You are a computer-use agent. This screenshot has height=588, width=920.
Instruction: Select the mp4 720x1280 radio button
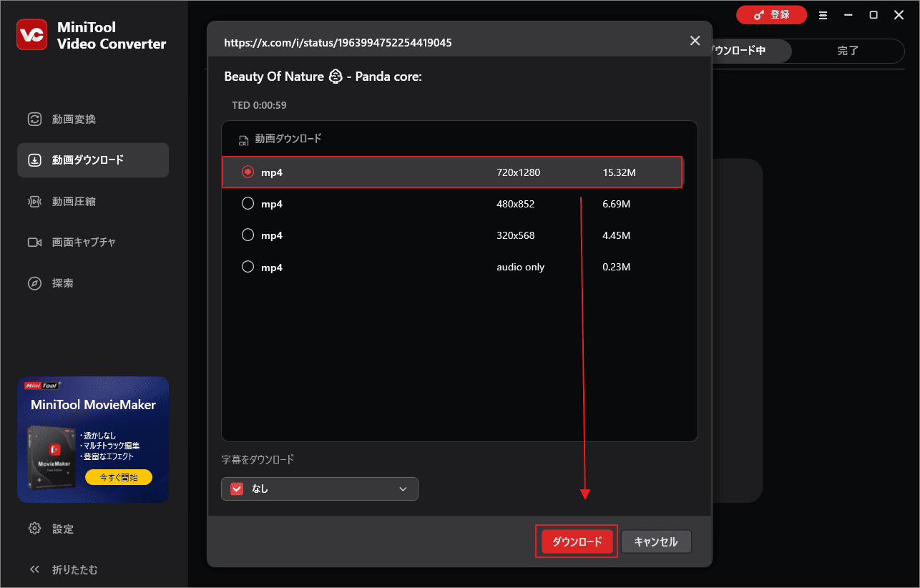[x=248, y=172]
